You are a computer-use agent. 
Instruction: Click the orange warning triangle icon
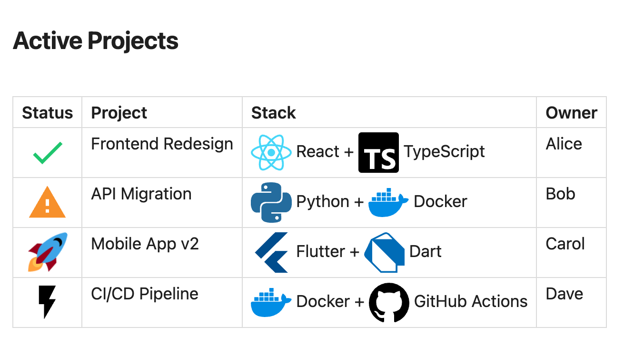pyautogui.click(x=48, y=203)
